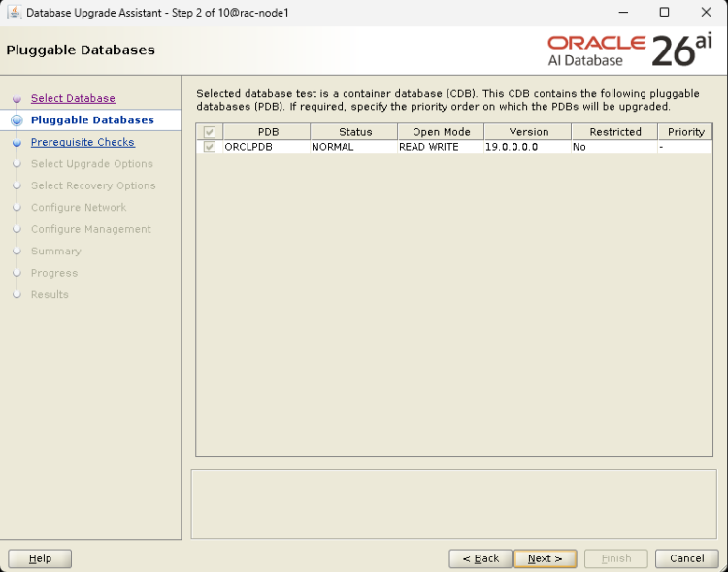
Task: Minimize the Database Upgrade Assistant window
Action: (x=623, y=13)
